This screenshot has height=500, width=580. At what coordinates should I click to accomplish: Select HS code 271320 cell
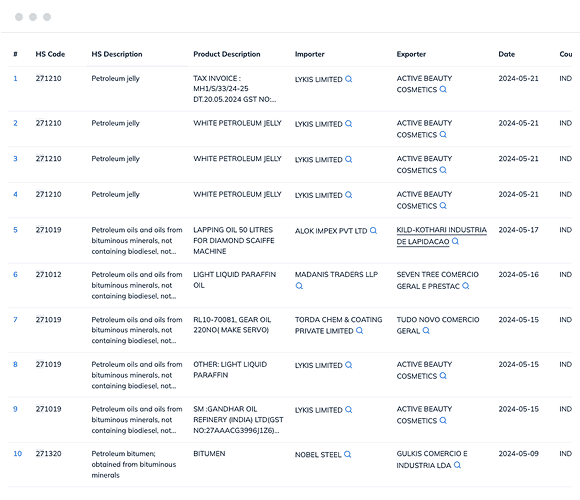(x=48, y=453)
